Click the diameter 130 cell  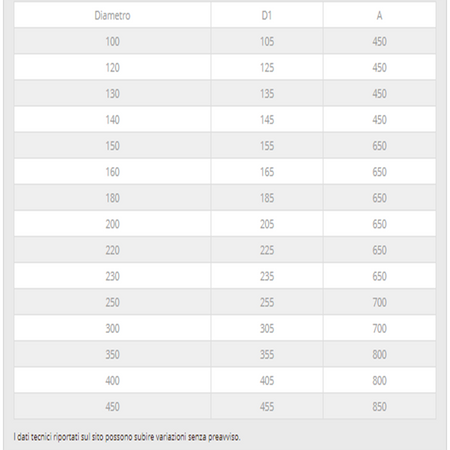tap(112, 93)
